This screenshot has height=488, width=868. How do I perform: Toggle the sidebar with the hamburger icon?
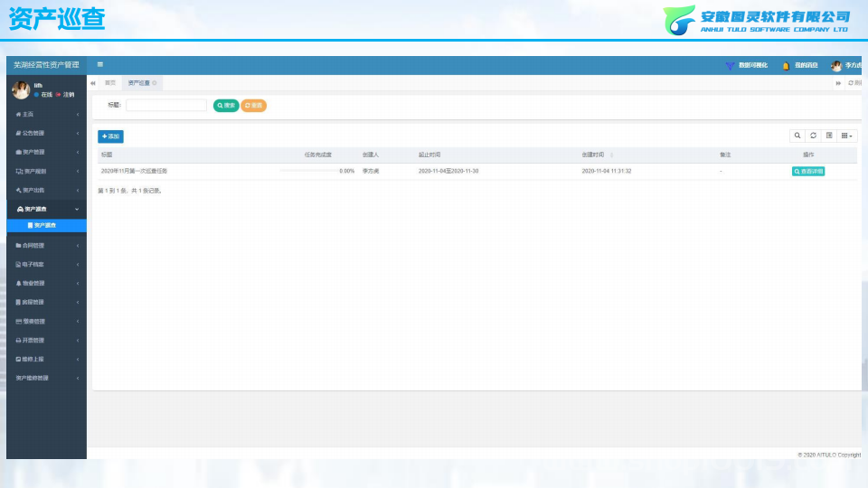click(x=100, y=65)
